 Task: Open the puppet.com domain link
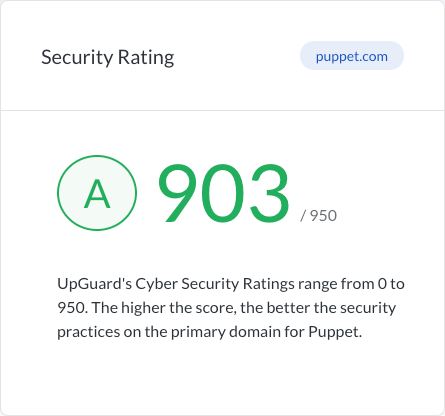(x=352, y=56)
